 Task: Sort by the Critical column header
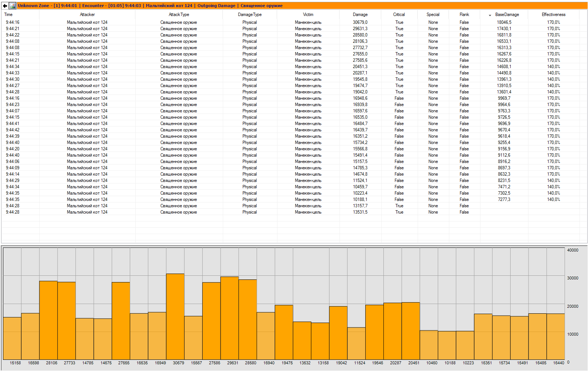tap(399, 15)
